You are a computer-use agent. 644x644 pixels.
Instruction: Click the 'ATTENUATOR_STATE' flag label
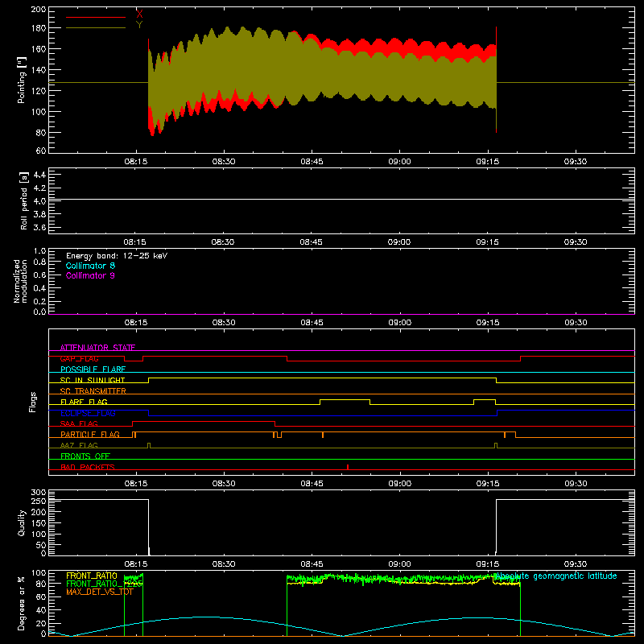tap(97, 348)
